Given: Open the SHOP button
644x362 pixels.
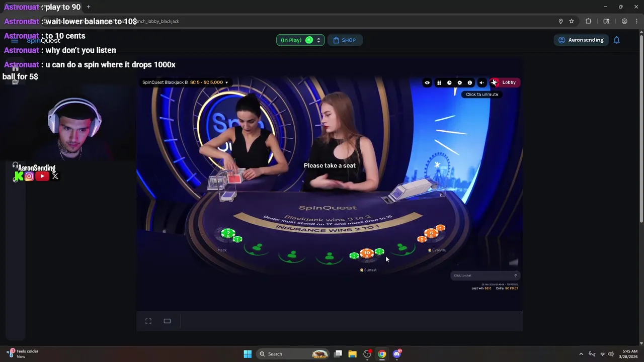Looking at the screenshot, I should (x=345, y=40).
